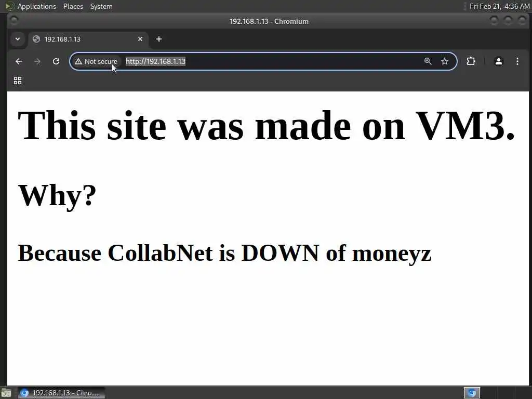Open a new tab with plus button
The height and width of the screenshot is (399, 532).
159,39
